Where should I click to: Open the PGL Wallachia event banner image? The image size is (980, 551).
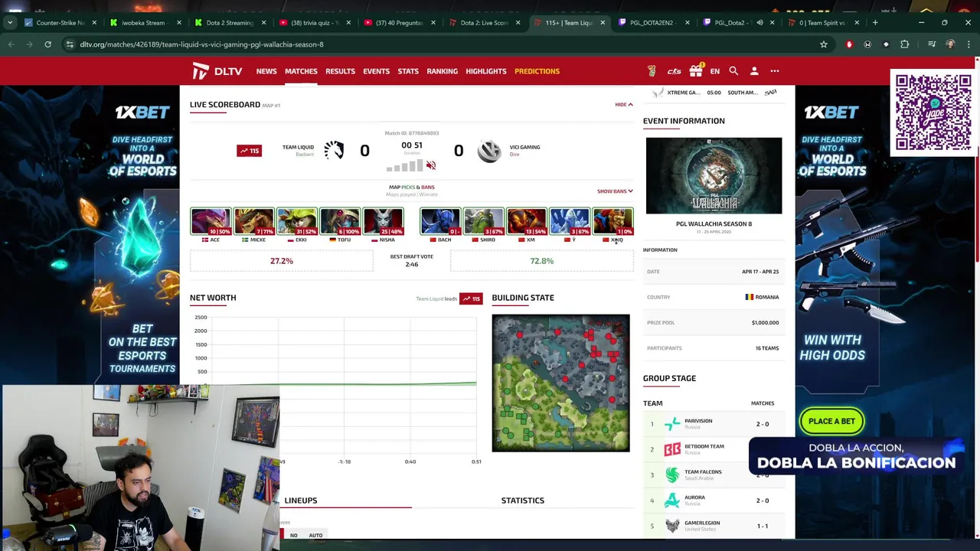point(714,175)
